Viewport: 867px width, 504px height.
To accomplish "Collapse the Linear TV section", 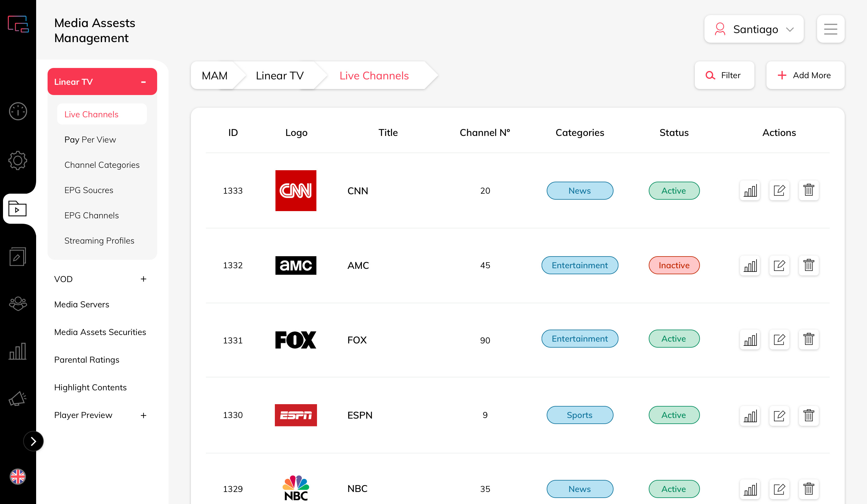I will (x=144, y=82).
